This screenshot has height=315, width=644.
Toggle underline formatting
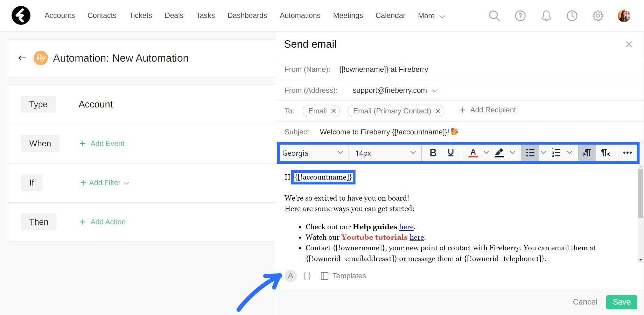pyautogui.click(x=451, y=153)
